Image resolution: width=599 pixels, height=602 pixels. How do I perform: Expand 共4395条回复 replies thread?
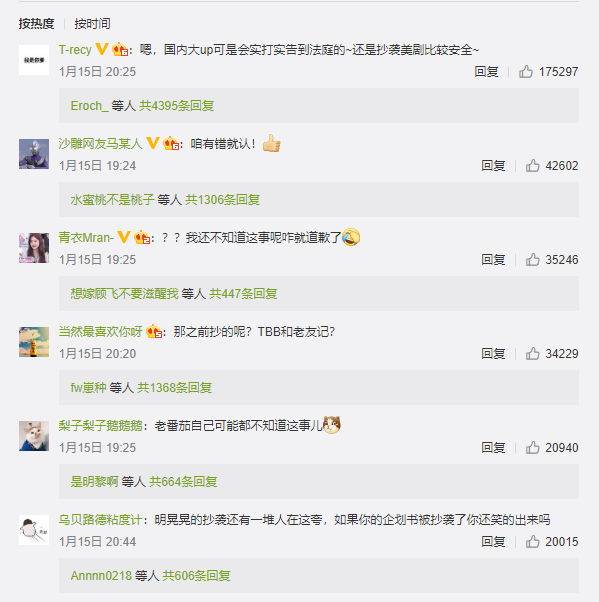(176, 106)
